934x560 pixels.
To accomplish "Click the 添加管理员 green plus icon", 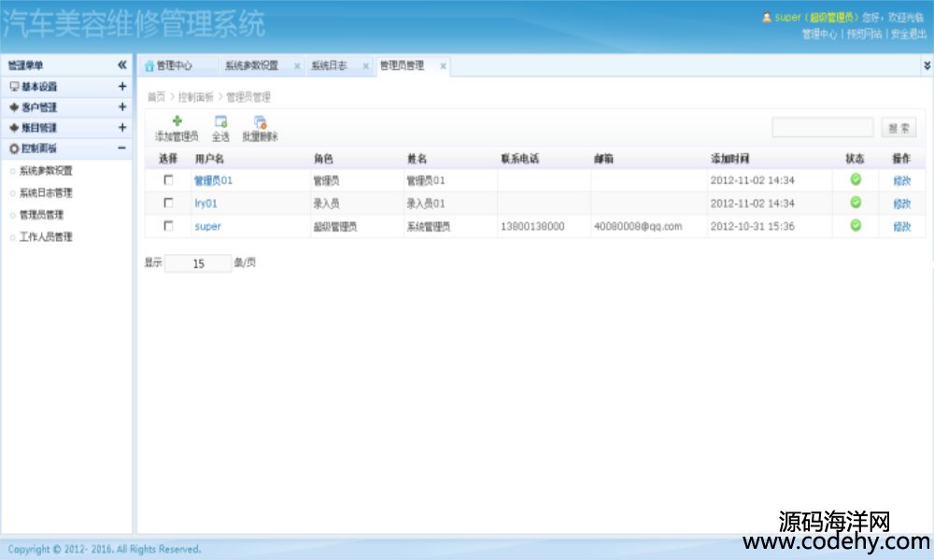I will coord(177,121).
